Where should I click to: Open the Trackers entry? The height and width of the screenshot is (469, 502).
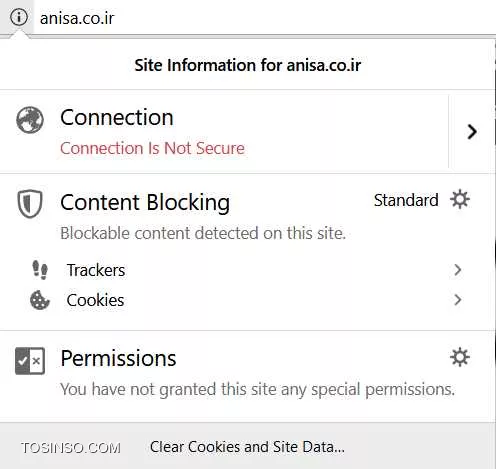coord(247,270)
